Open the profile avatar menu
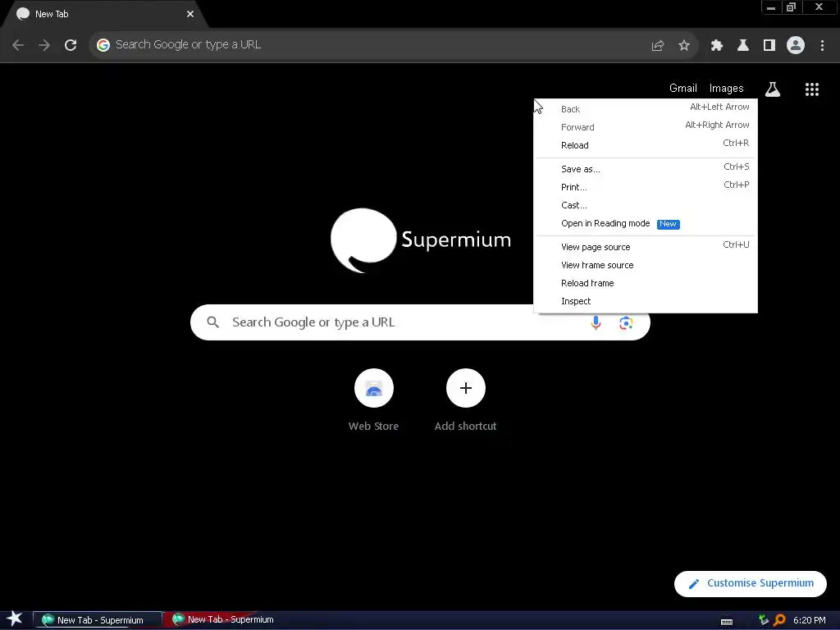840x630 pixels. 796,45
